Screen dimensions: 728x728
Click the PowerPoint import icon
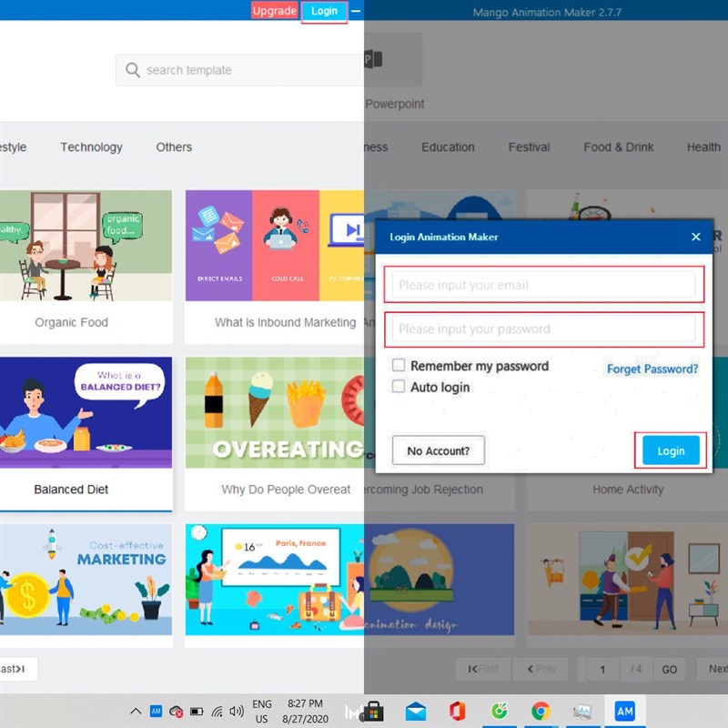click(373, 59)
